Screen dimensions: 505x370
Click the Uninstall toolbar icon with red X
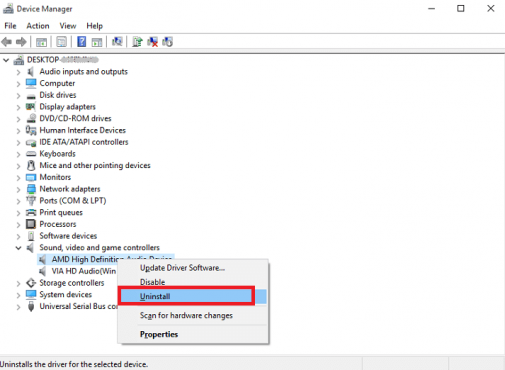[153, 42]
